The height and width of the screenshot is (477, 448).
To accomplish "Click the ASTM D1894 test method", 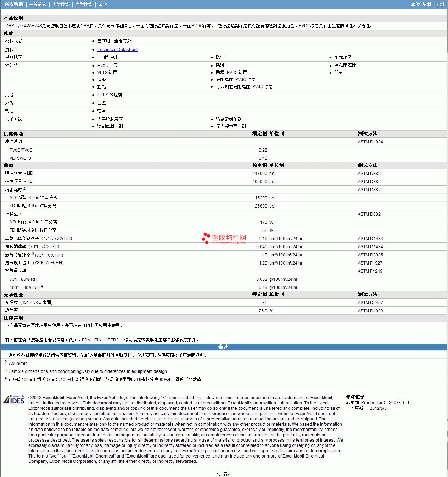I will [370, 142].
